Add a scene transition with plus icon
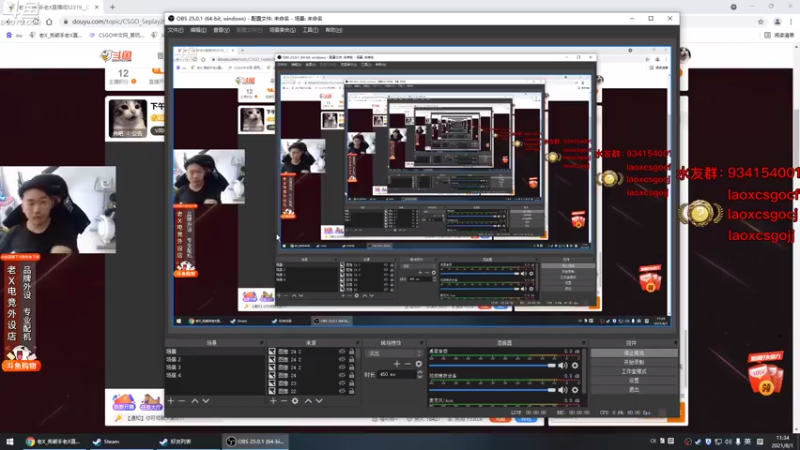800x450 pixels. coord(397,364)
